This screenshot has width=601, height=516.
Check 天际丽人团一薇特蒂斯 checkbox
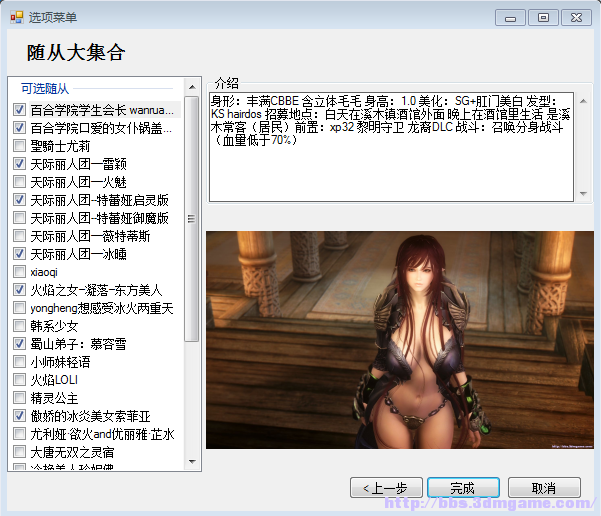click(19, 236)
